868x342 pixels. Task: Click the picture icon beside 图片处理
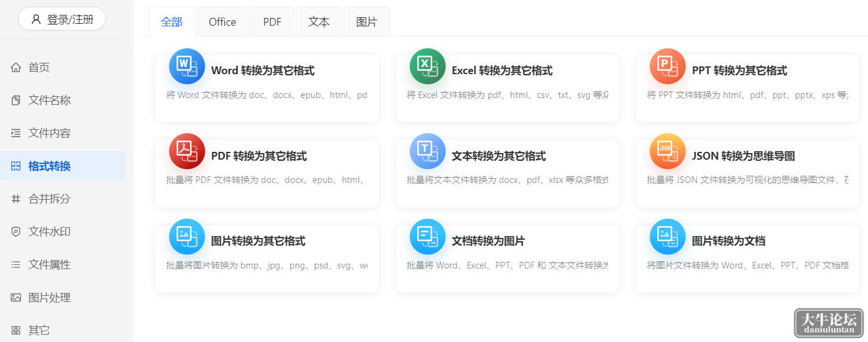point(16,298)
